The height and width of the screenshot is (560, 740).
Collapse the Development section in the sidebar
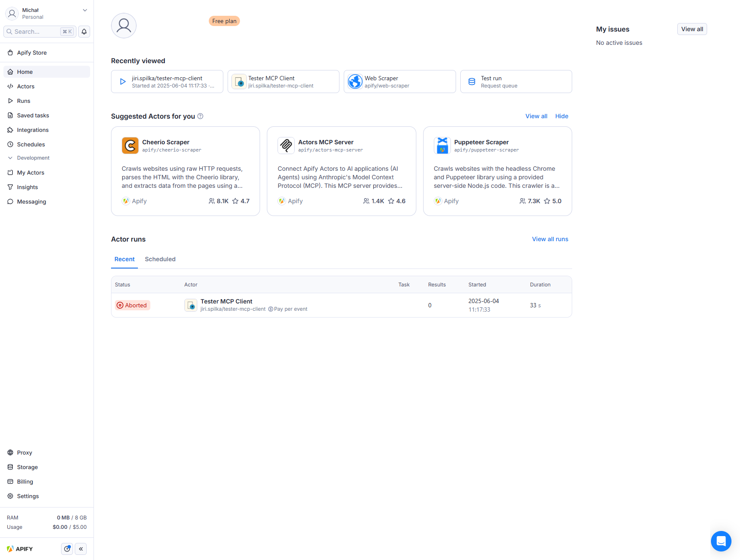point(10,157)
